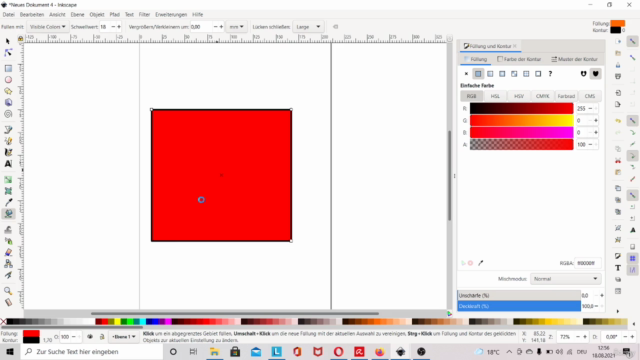Switch to HSL color mode
The width and height of the screenshot is (640, 360).
click(495, 96)
